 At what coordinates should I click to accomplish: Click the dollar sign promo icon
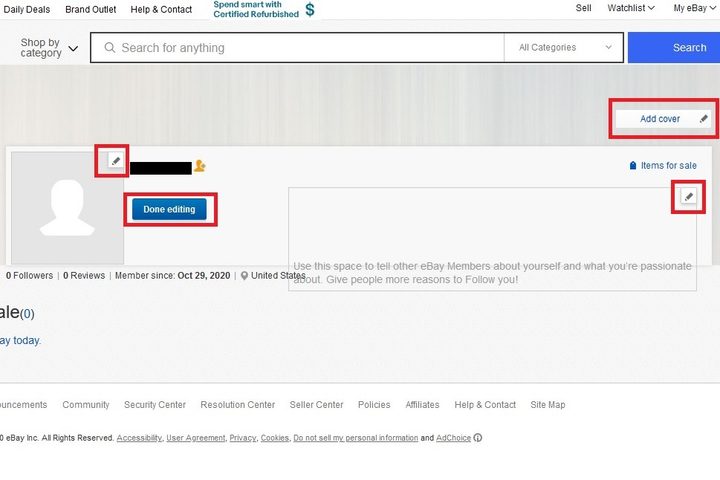310,9
